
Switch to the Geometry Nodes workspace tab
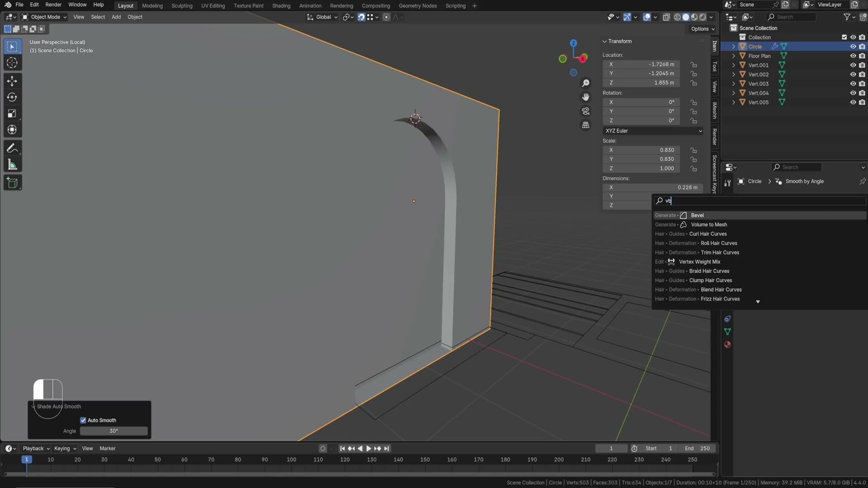tap(417, 6)
